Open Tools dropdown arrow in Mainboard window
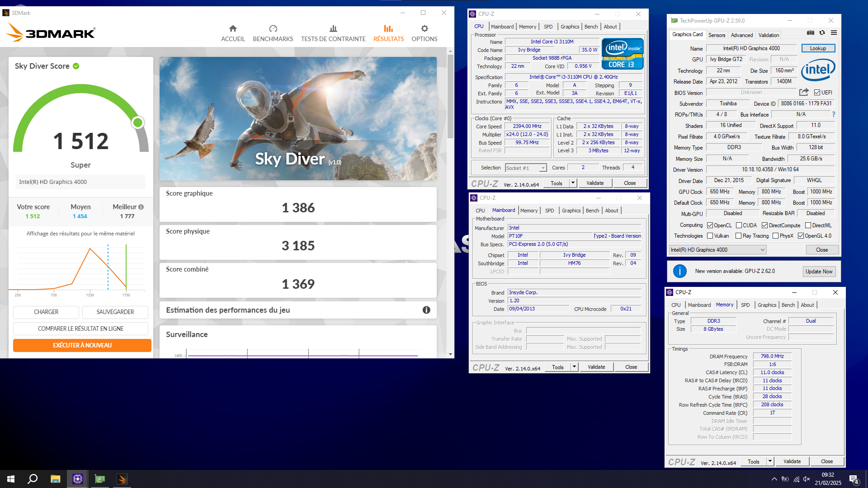Viewport: 868px width, 488px height. pos(574,367)
